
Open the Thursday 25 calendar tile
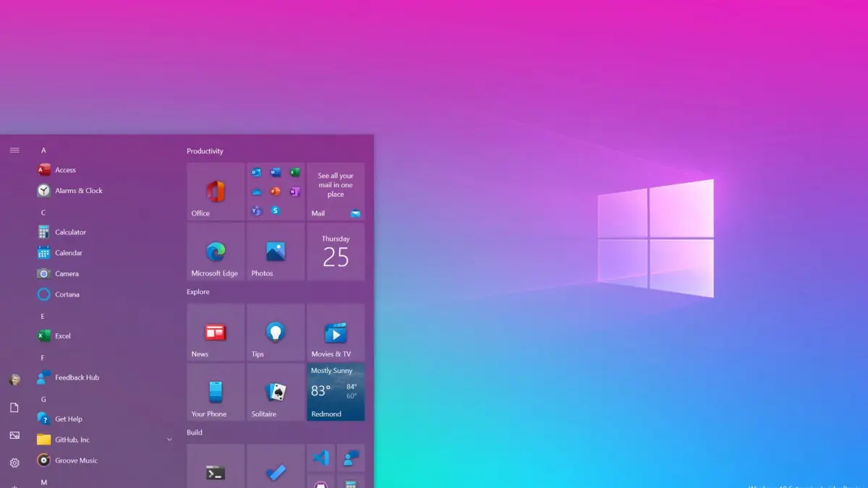(x=336, y=252)
